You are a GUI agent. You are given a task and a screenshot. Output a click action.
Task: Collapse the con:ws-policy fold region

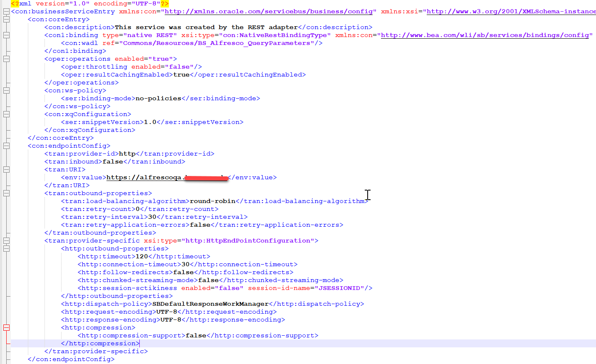(6, 90)
